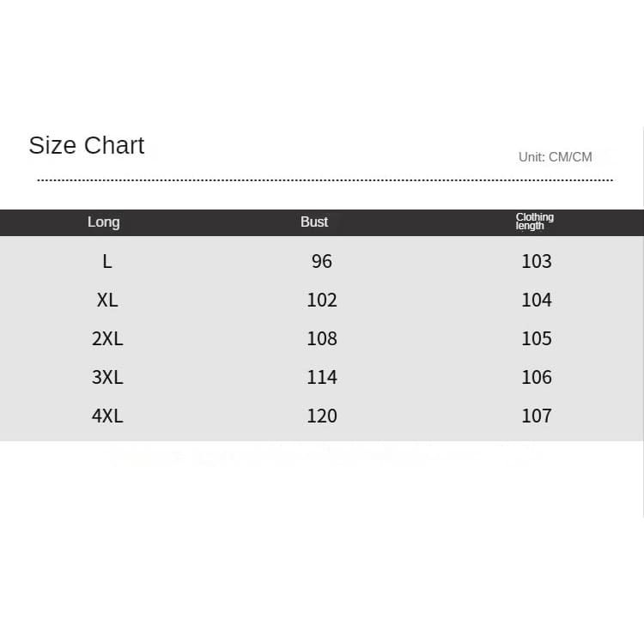644x644 pixels.
Task: Click the L size row label
Action: (107, 261)
